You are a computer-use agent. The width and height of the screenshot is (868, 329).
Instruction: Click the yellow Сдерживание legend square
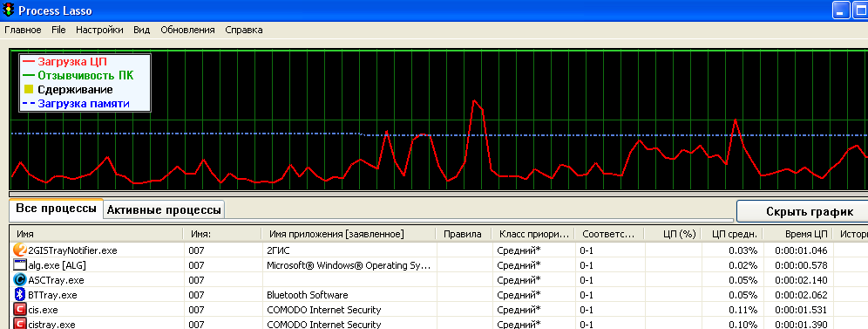(28, 90)
